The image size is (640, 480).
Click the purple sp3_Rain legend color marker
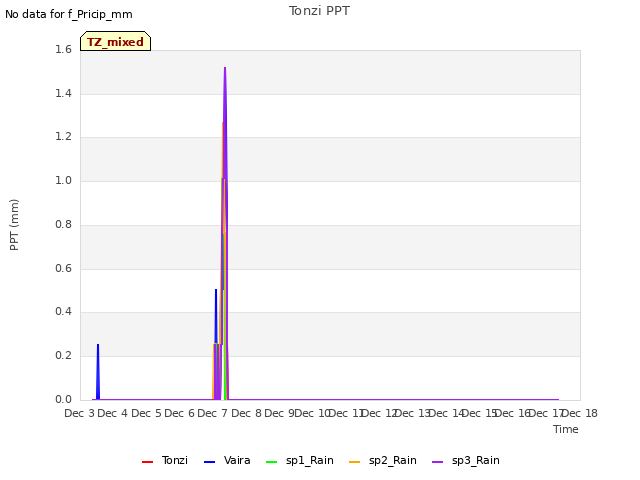(438, 462)
